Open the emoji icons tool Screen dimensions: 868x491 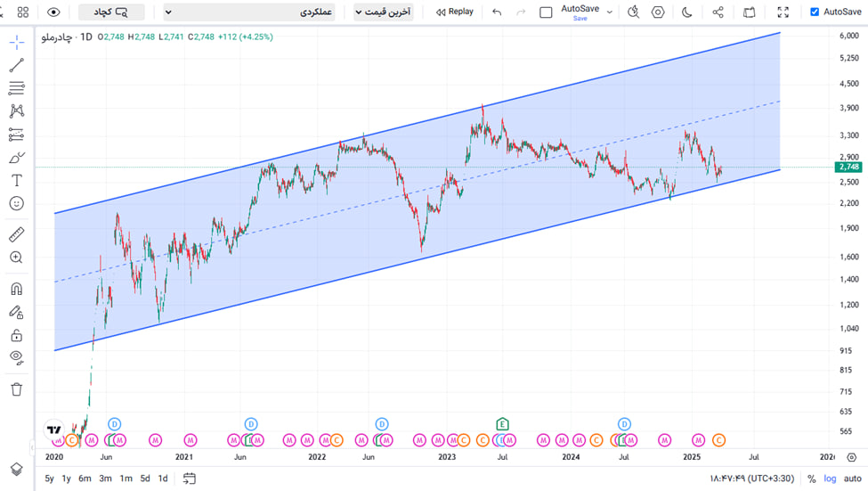coord(16,203)
